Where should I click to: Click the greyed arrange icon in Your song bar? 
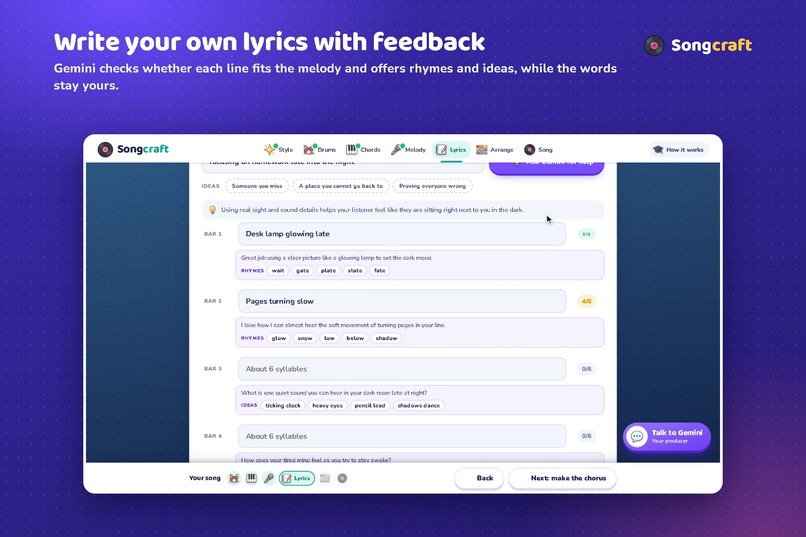click(x=325, y=478)
